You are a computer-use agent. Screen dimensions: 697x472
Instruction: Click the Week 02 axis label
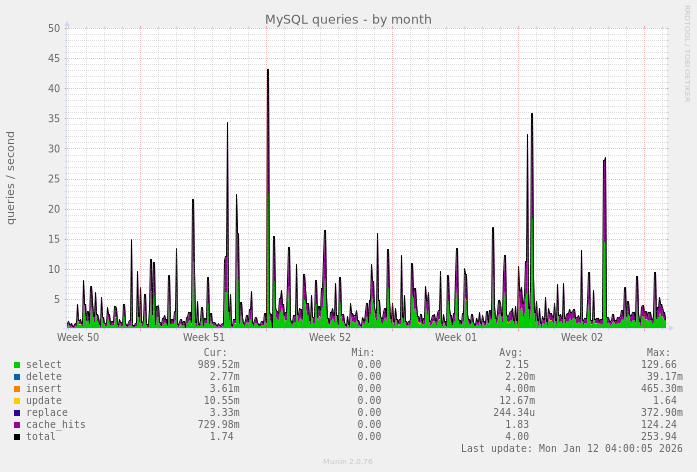pos(581,337)
